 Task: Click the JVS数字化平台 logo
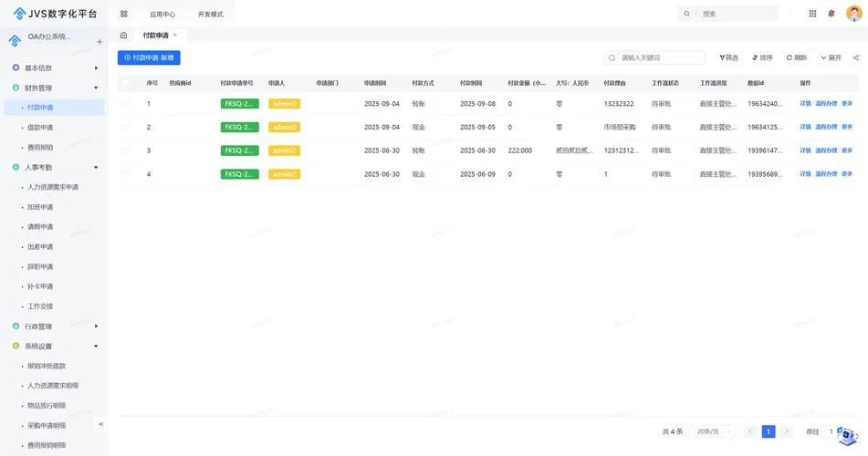pyautogui.click(x=55, y=14)
